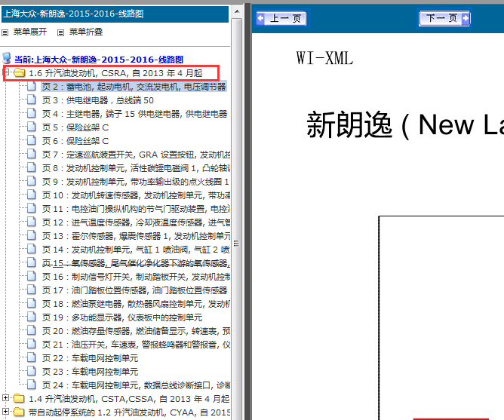Click the document icon of 页 16
The width and height of the screenshot is (504, 420).
coord(32,276)
